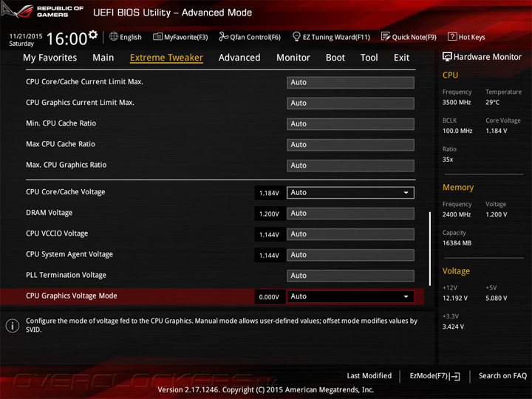
Task: Go to the Advanced tab
Action: 239,58
